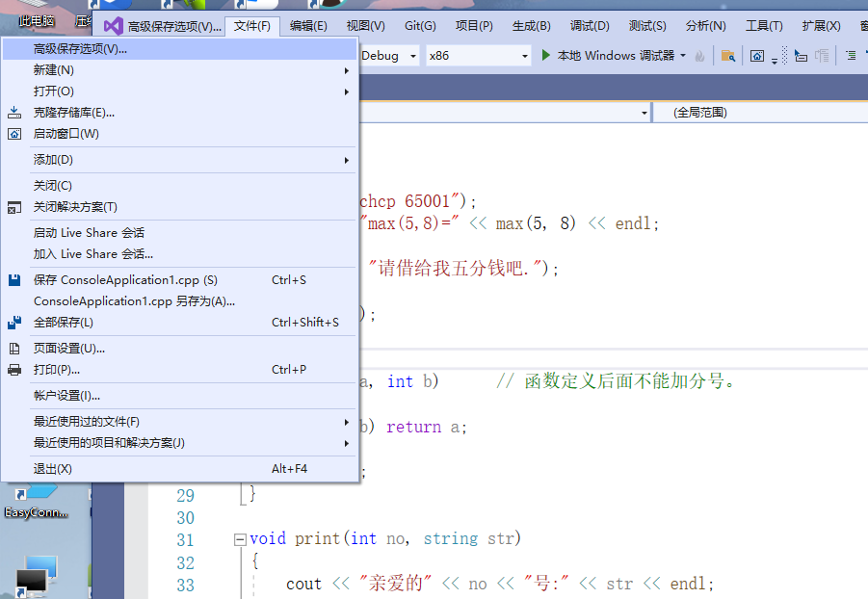Click the find in files folder icon
The height and width of the screenshot is (599, 868).
pos(728,55)
